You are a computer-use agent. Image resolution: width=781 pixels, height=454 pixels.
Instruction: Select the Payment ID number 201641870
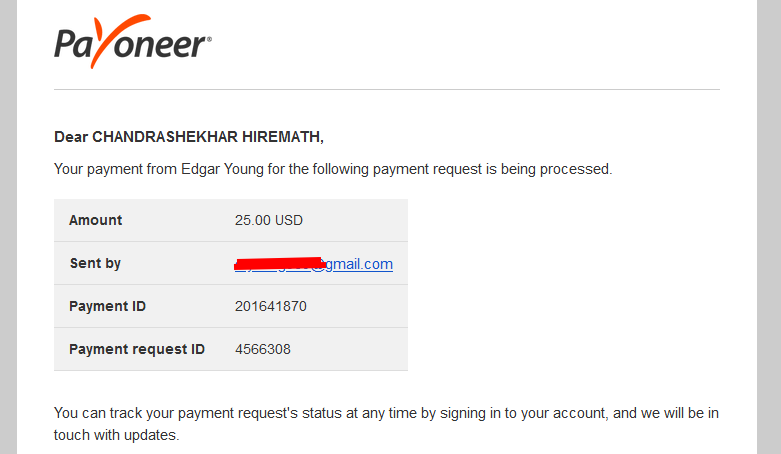(x=270, y=306)
